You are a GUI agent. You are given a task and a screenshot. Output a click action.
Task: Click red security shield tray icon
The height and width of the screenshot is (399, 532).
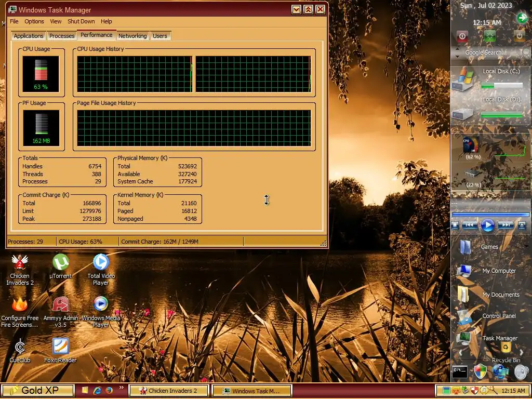[475, 391]
